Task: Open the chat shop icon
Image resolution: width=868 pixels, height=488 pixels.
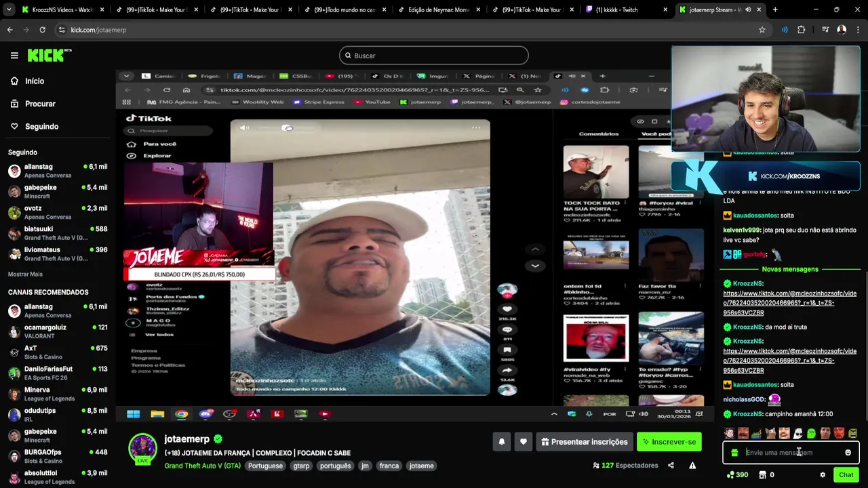Action: [x=762, y=475]
